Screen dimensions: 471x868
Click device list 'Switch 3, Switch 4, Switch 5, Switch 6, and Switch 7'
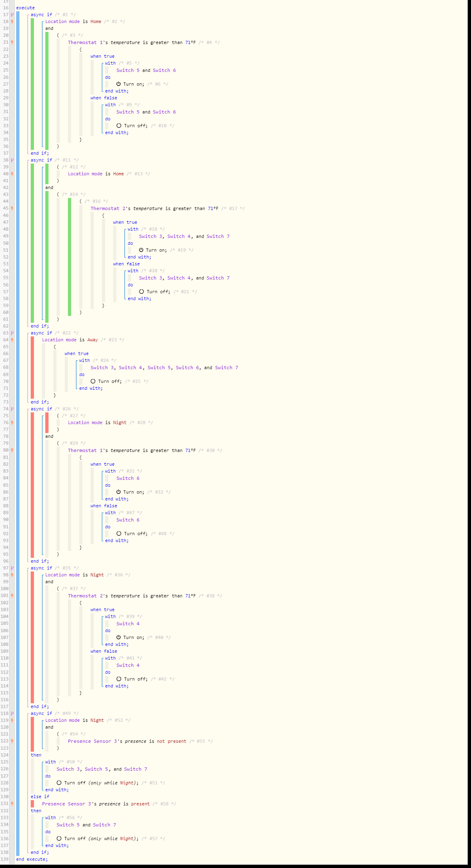tap(164, 368)
